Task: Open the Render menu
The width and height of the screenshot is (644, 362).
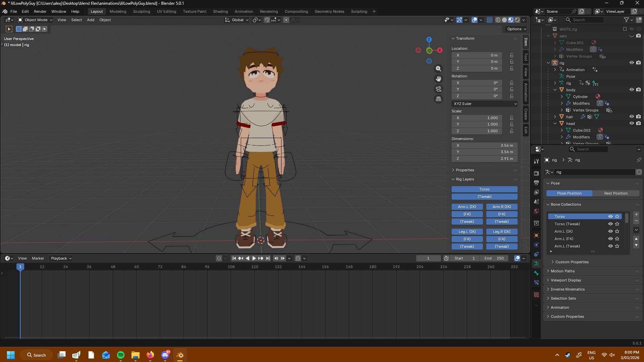Action: [x=40, y=11]
